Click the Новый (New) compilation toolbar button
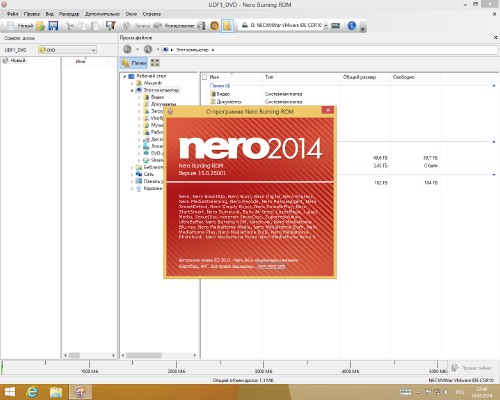The image size is (500, 400). pyautogui.click(x=20, y=26)
